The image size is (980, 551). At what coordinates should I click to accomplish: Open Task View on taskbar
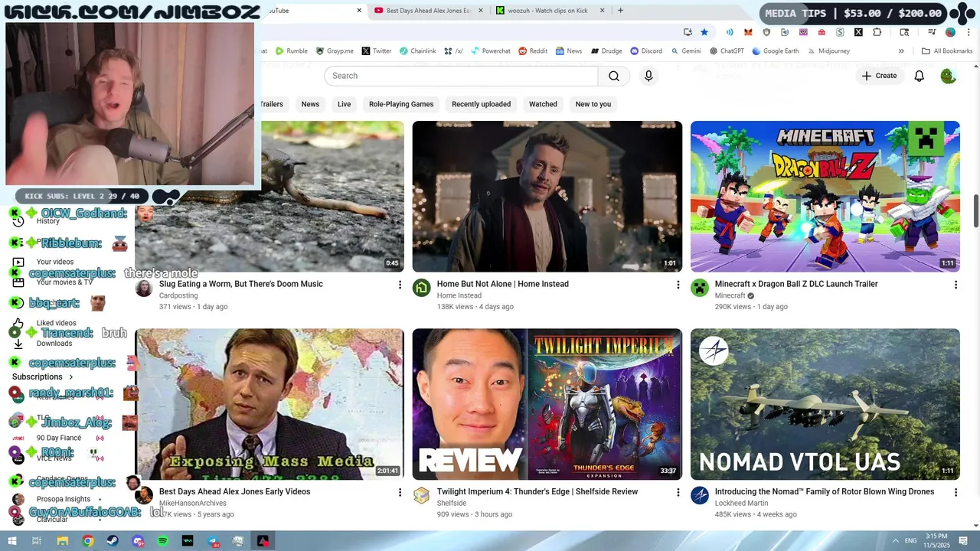[36, 541]
